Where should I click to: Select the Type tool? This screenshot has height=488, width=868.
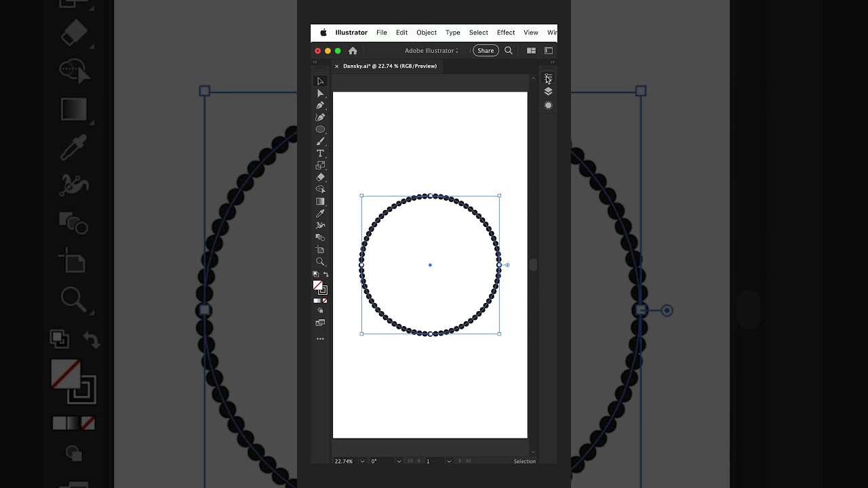point(320,154)
